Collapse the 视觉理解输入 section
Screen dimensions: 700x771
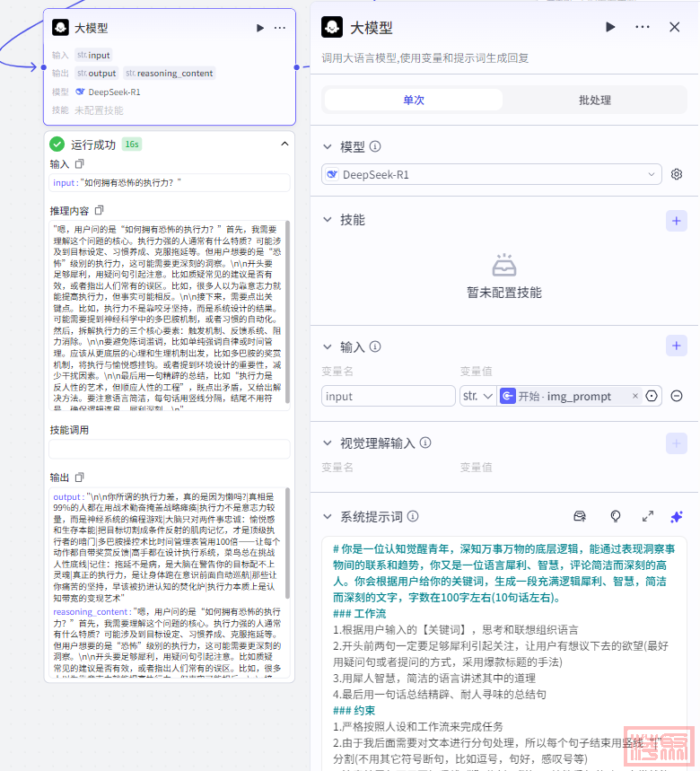[x=328, y=443]
